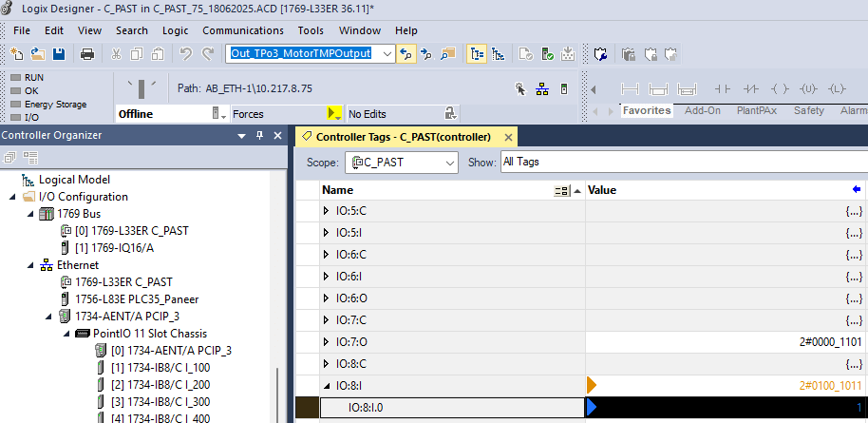868x423 pixels.
Task: Click the yellow Forces status indicator
Action: [x=332, y=113]
